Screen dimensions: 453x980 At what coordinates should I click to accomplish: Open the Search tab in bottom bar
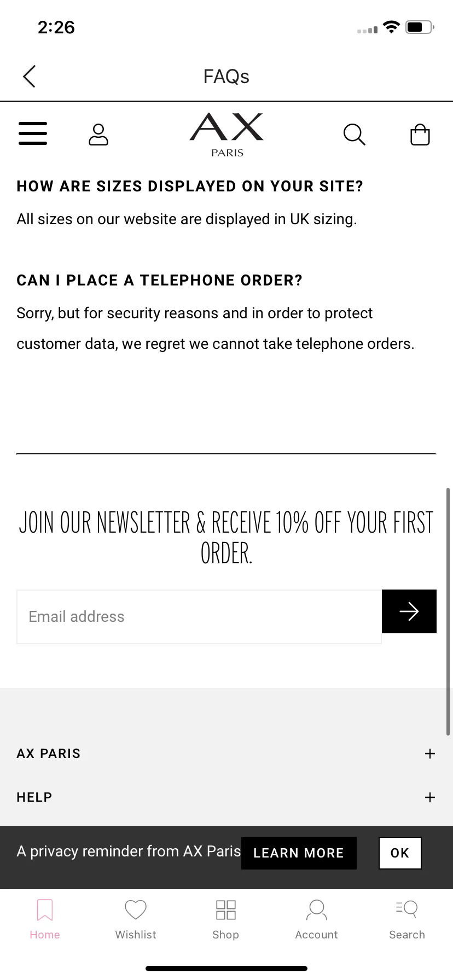pyautogui.click(x=406, y=919)
